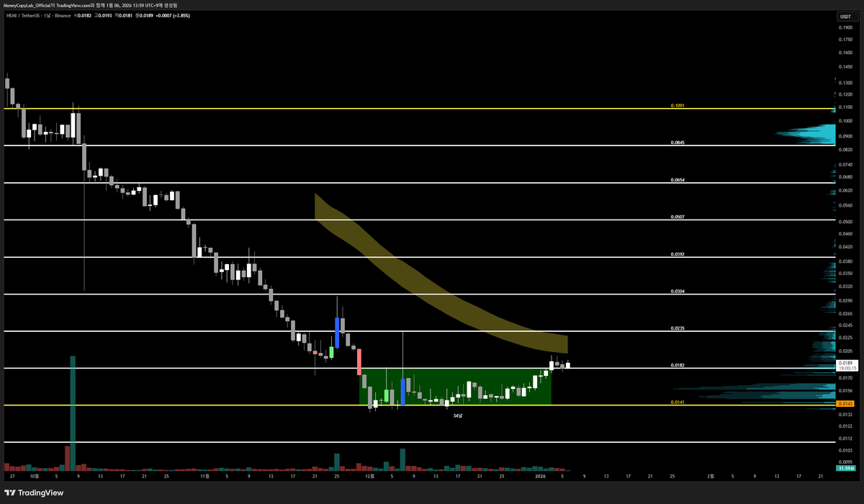Click TradingView.com in the attribution line

72,5
